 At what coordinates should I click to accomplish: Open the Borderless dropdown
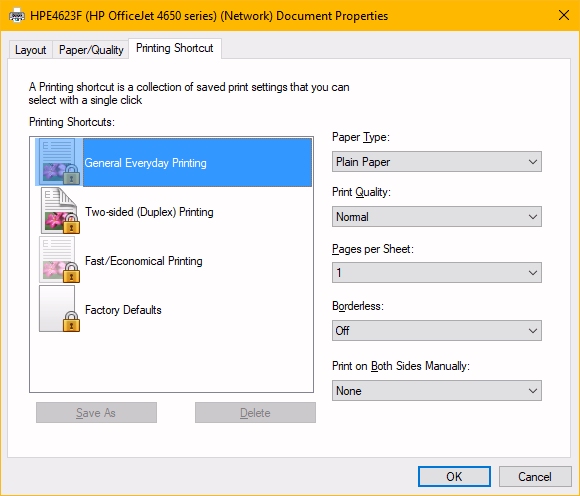tap(436, 330)
